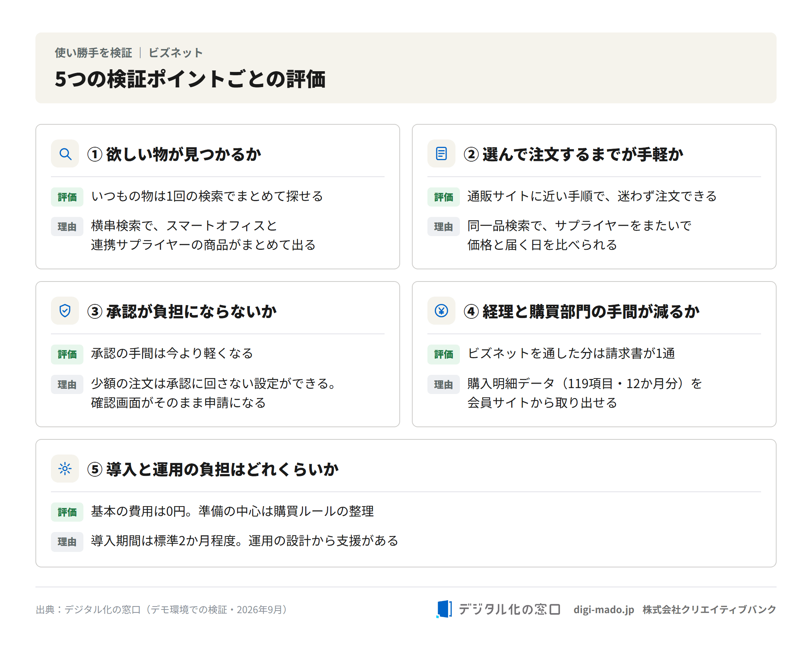812x653 pixels.
Task: Click heading ④ 経理と購買部門の手間が減るか
Action: pyautogui.click(x=582, y=311)
